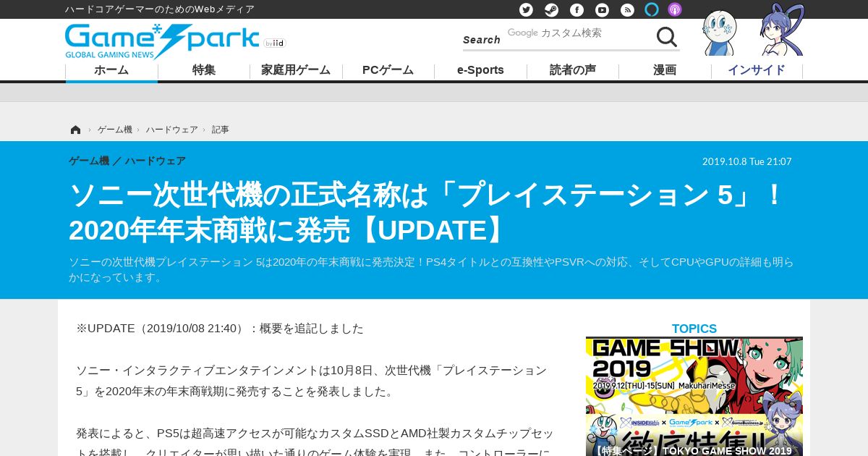The width and height of the screenshot is (868, 456).
Task: Open the Facebook icon link
Action: 576,9
